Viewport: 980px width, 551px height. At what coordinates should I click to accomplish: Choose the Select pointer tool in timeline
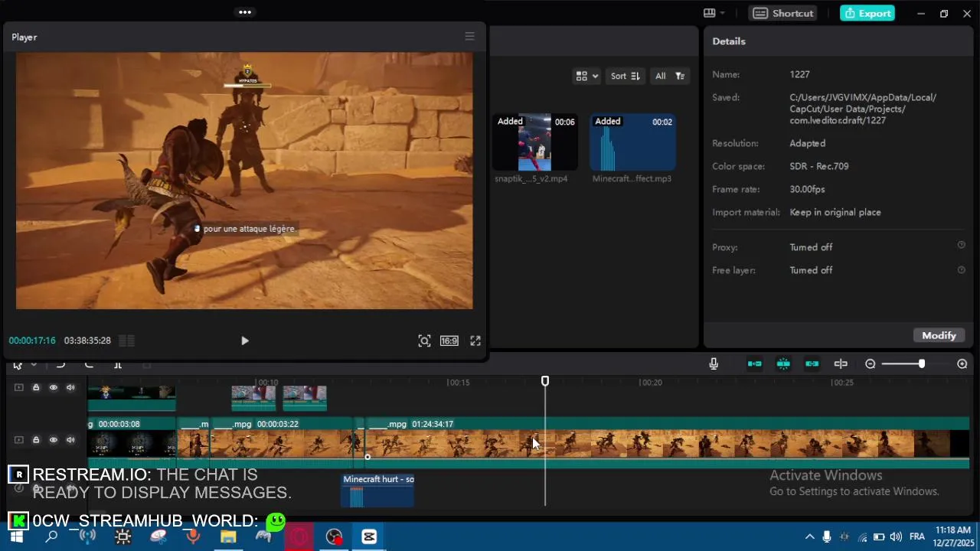pos(18,365)
